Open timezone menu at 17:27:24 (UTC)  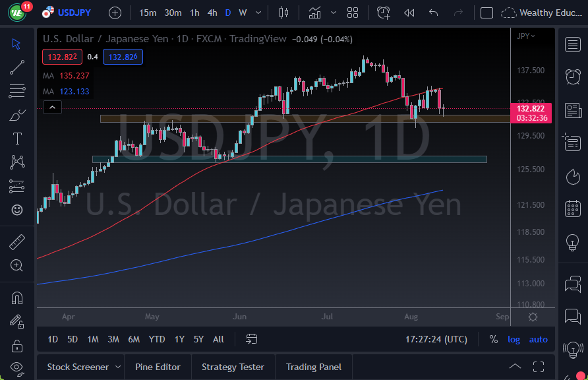(x=436, y=340)
